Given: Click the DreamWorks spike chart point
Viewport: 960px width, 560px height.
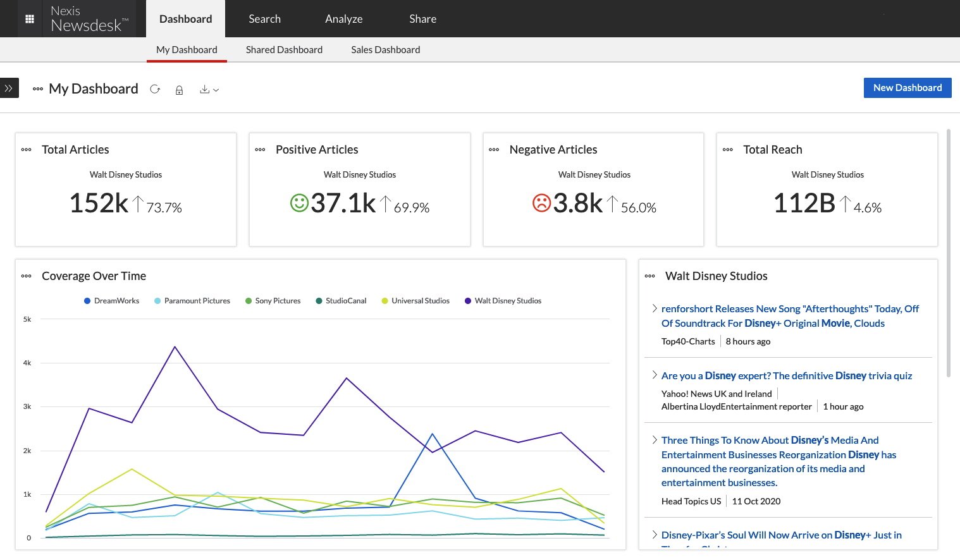Looking at the screenshot, I should 433,434.
